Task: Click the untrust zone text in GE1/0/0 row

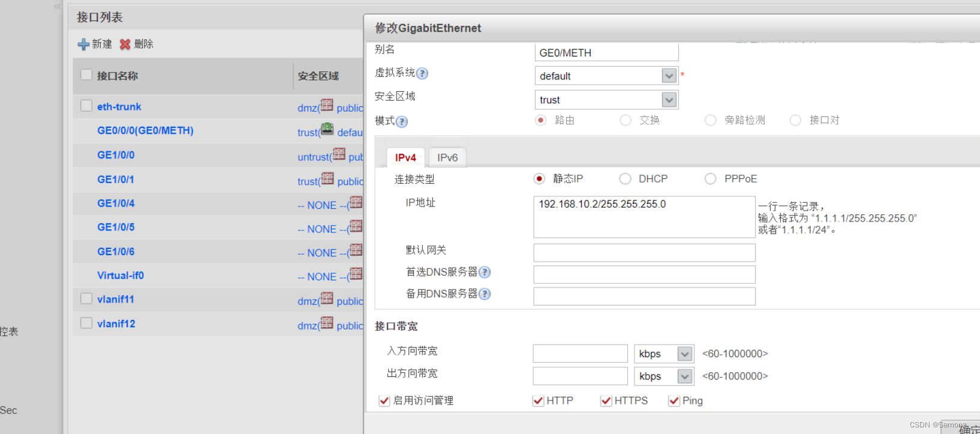Action: click(x=314, y=157)
